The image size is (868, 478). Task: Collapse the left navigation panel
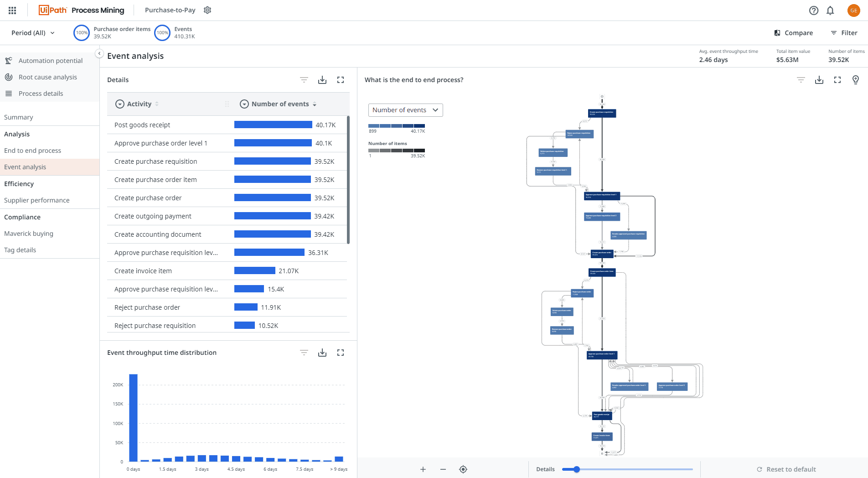point(99,53)
